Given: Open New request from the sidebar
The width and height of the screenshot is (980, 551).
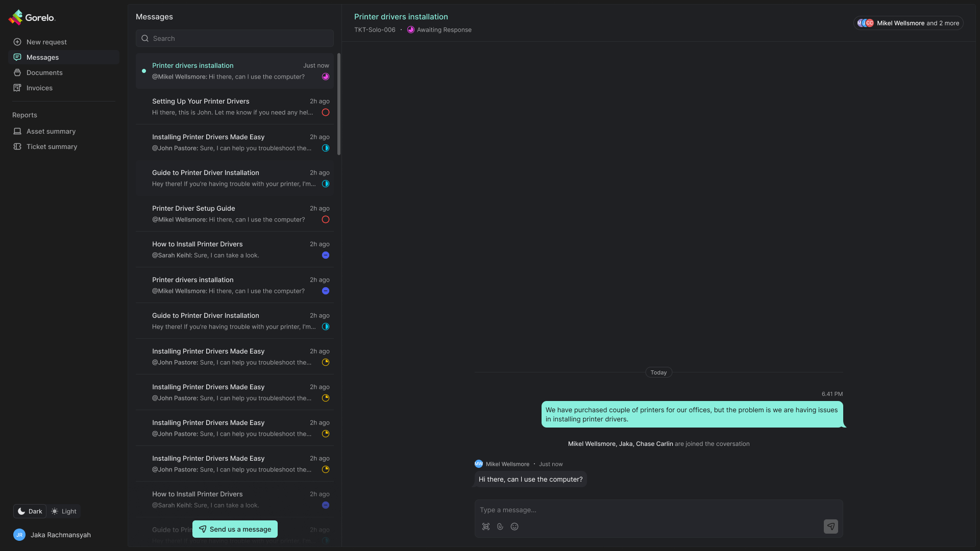Looking at the screenshot, I should tap(64, 42).
